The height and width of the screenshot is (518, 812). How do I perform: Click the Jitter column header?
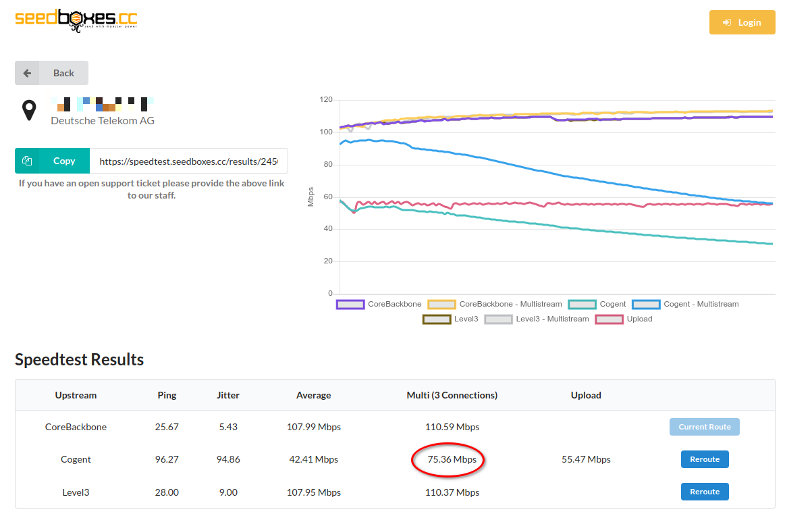(228, 395)
